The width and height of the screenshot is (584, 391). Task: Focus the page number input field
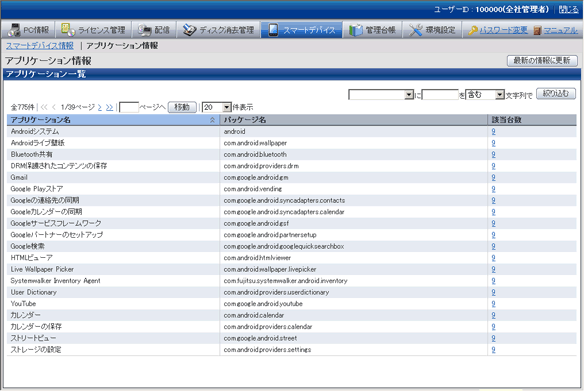(x=129, y=107)
